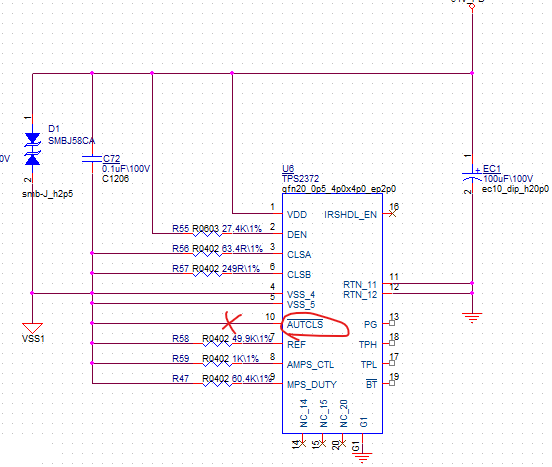
Task: Select resistor R58 zigzag symbol
Action: tap(217, 343)
